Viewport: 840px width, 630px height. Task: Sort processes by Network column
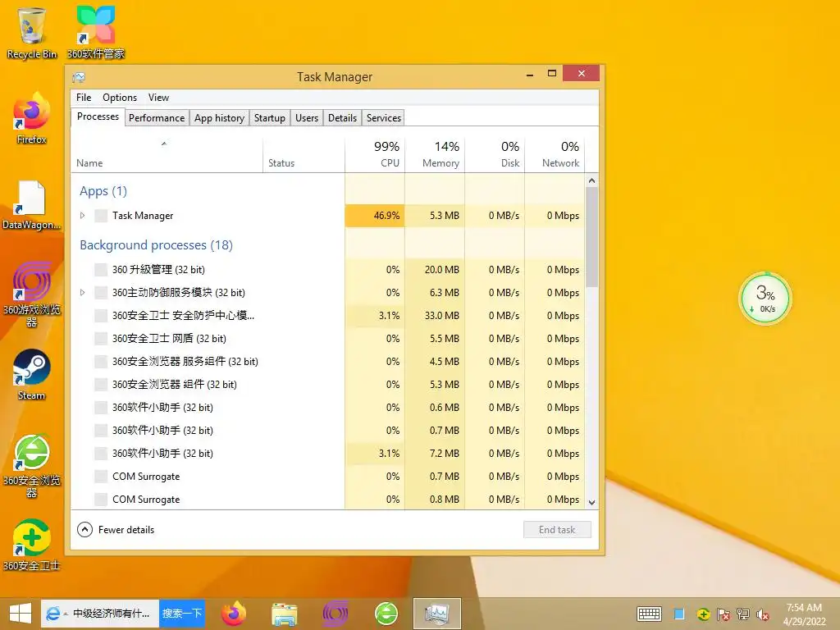click(x=555, y=155)
